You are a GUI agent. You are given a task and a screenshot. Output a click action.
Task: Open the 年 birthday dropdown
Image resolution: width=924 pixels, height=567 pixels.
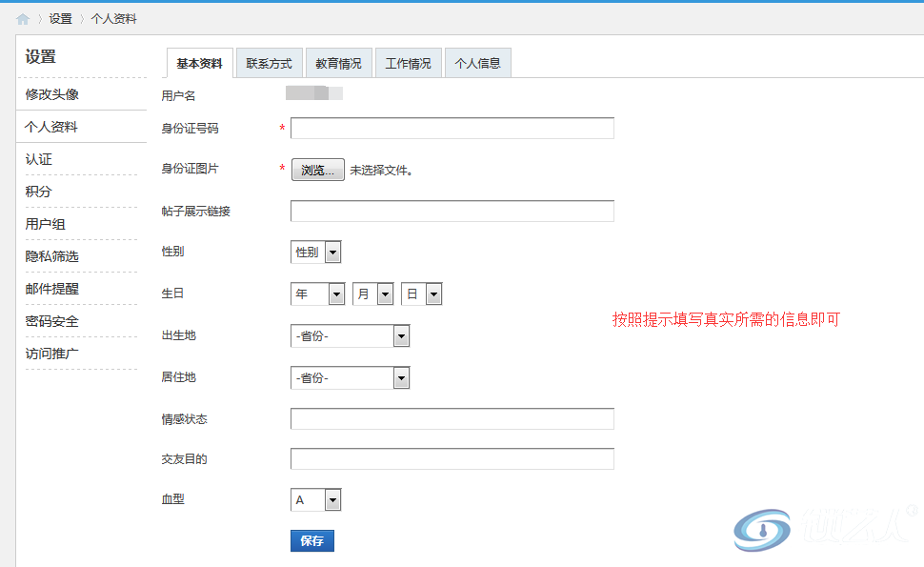(x=317, y=294)
